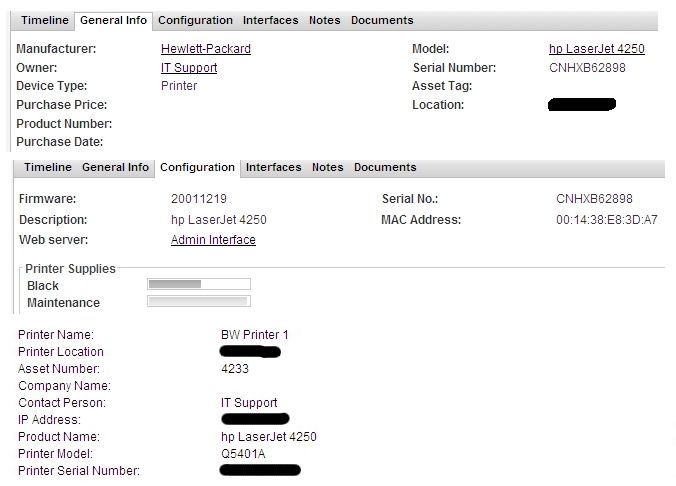This screenshot has width=676, height=486.
Task: Open the Timeline tab in top panel
Action: [x=45, y=20]
